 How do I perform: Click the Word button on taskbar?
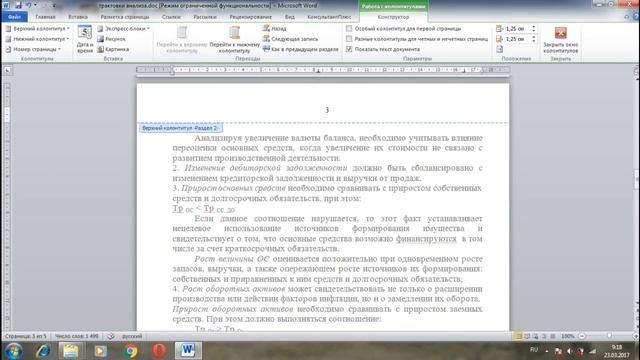point(188,351)
